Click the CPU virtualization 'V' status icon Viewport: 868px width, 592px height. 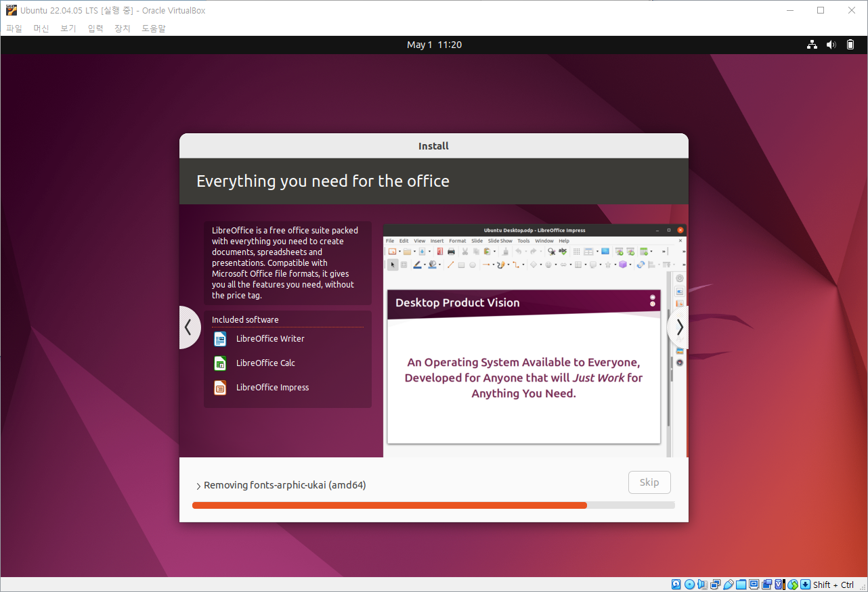coord(780,585)
